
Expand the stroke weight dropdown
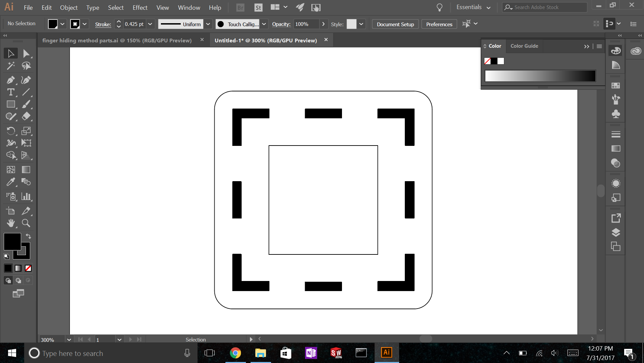click(150, 24)
